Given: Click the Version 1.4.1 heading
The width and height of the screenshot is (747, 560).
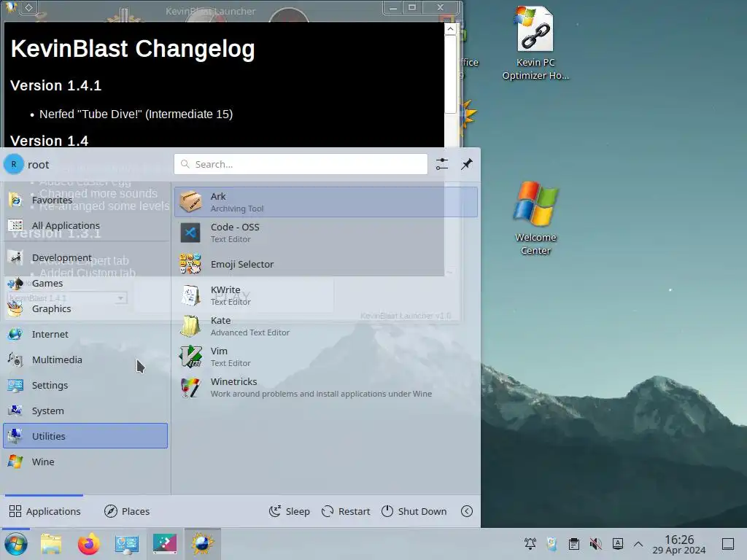Looking at the screenshot, I should (x=55, y=86).
